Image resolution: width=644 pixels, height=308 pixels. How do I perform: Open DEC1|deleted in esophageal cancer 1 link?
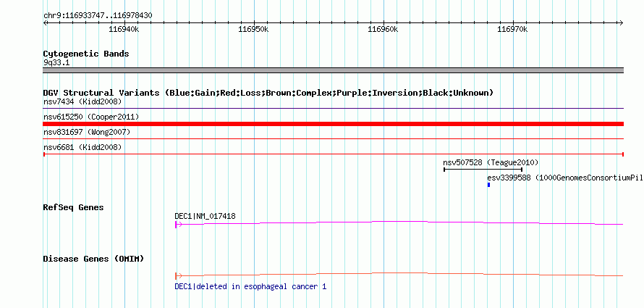(x=250, y=286)
